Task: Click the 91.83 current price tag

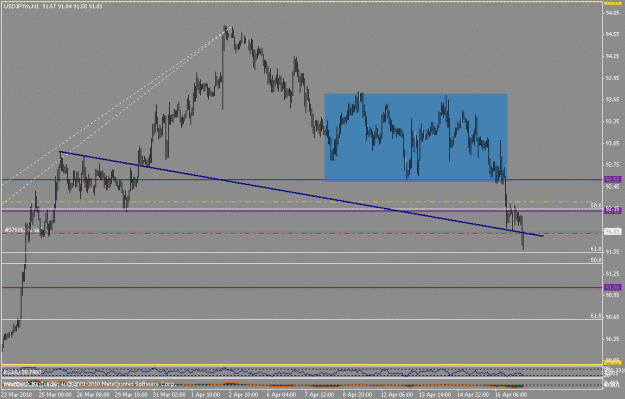Action: [x=613, y=232]
